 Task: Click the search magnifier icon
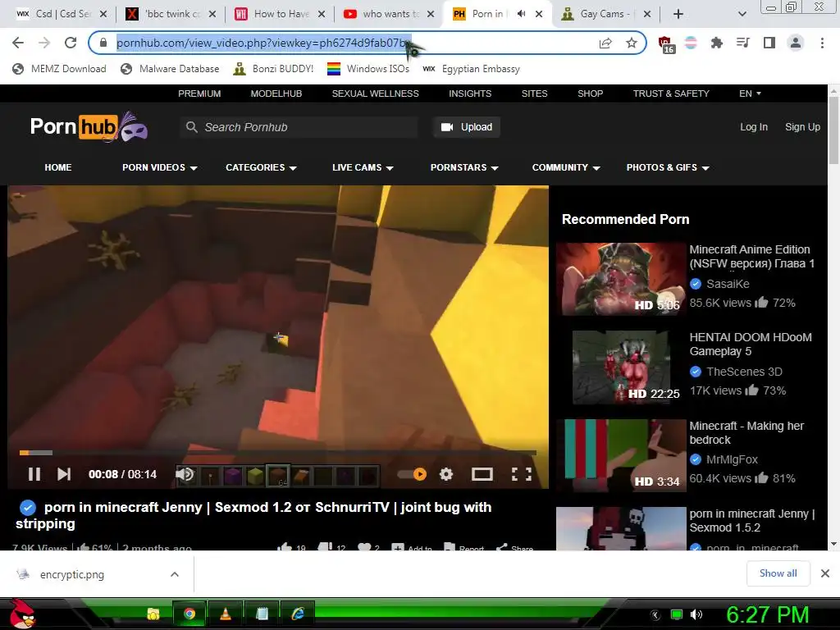(192, 127)
